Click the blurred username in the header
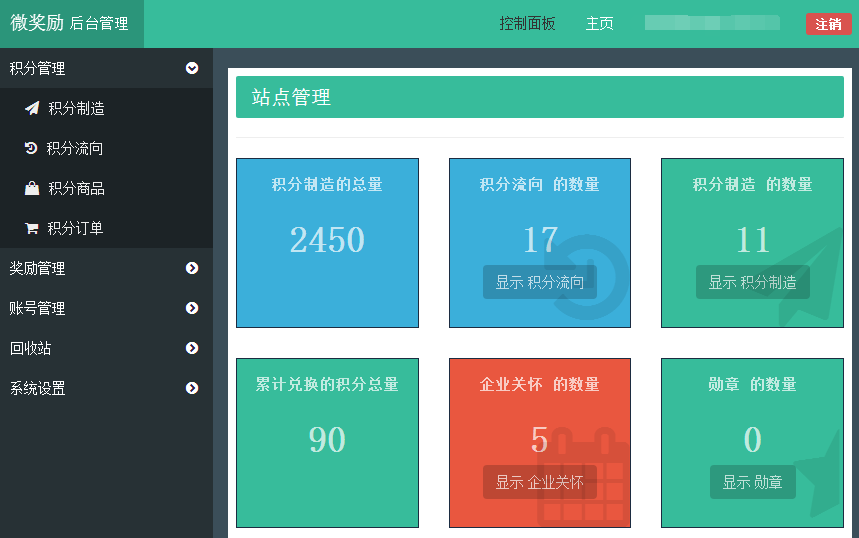 click(712, 23)
